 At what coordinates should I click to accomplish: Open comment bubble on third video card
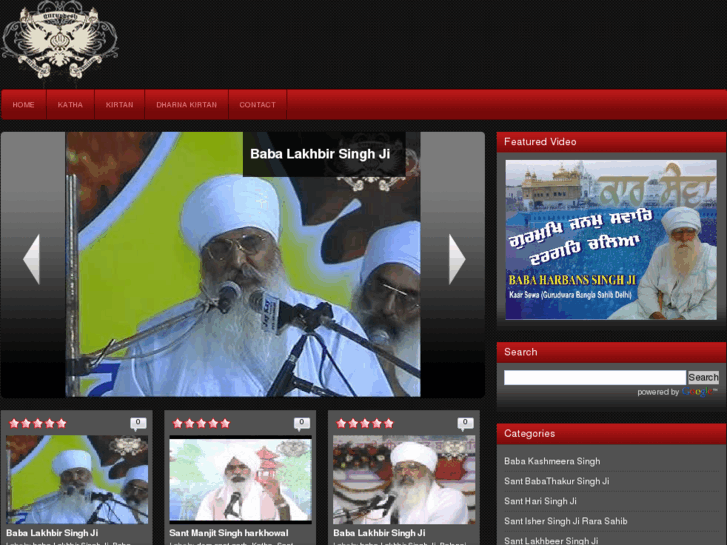(466, 423)
